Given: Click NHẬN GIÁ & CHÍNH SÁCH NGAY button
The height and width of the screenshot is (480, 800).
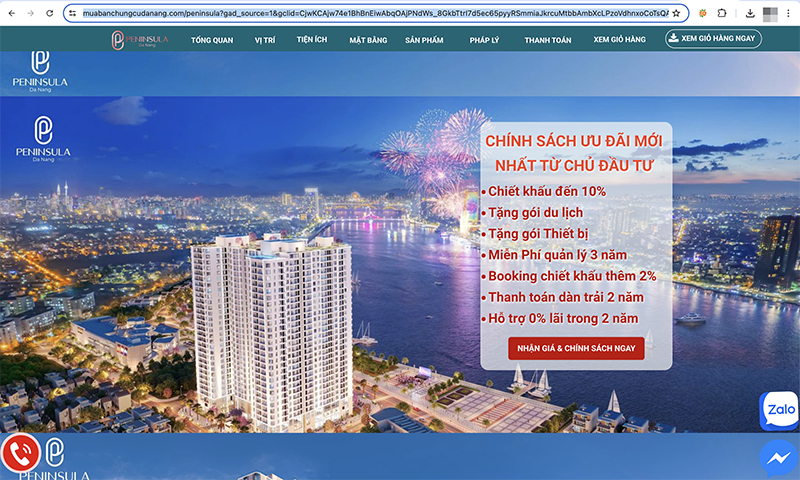Looking at the screenshot, I should point(576,348).
